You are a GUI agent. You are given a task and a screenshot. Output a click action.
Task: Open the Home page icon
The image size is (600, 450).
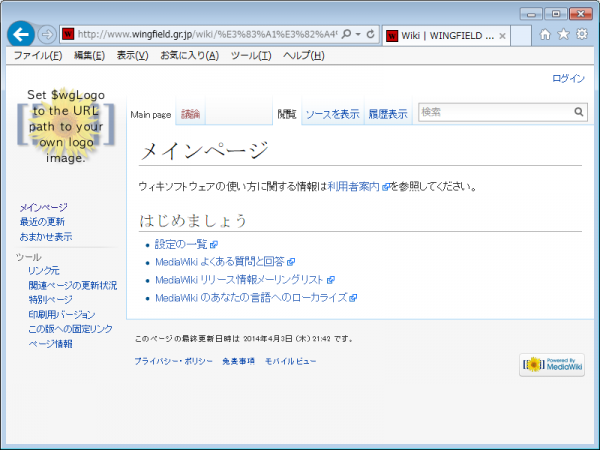(x=545, y=34)
